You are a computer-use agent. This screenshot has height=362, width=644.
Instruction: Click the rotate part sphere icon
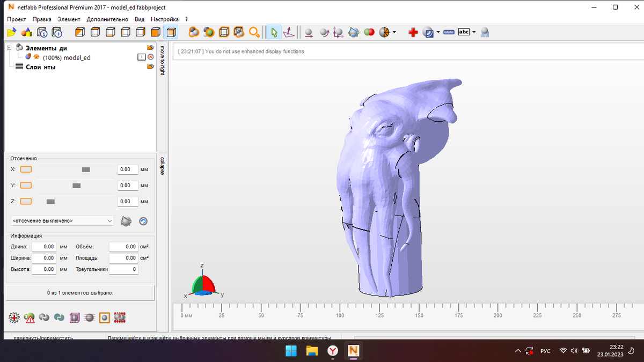(x=324, y=33)
